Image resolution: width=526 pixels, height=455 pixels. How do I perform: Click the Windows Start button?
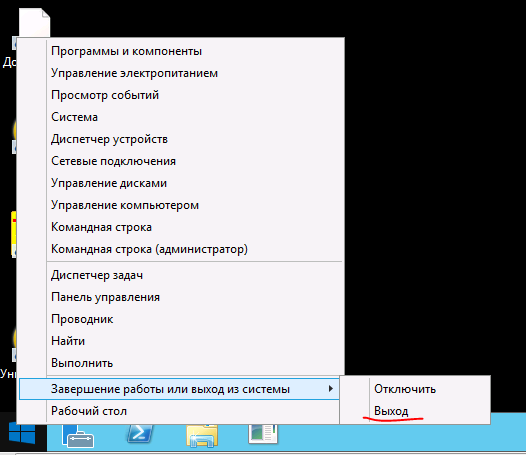pos(22,433)
